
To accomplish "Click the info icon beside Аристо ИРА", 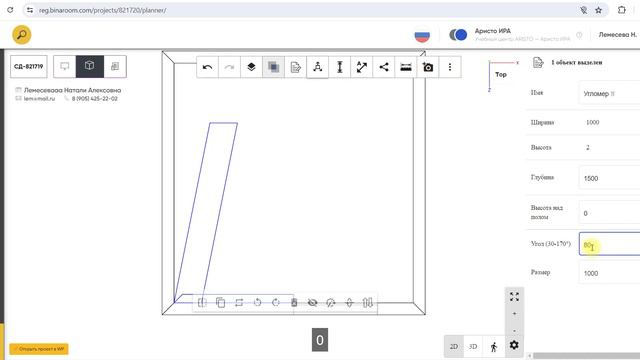I will click(x=579, y=35).
